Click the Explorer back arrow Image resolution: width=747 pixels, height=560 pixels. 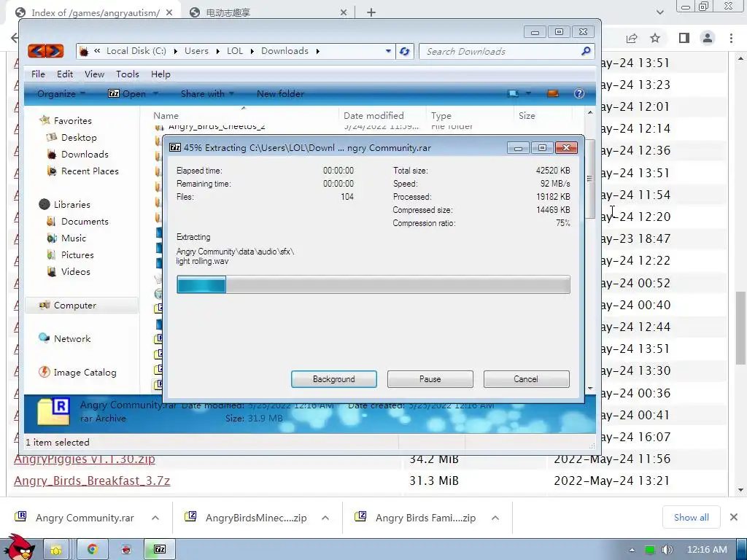[36, 51]
